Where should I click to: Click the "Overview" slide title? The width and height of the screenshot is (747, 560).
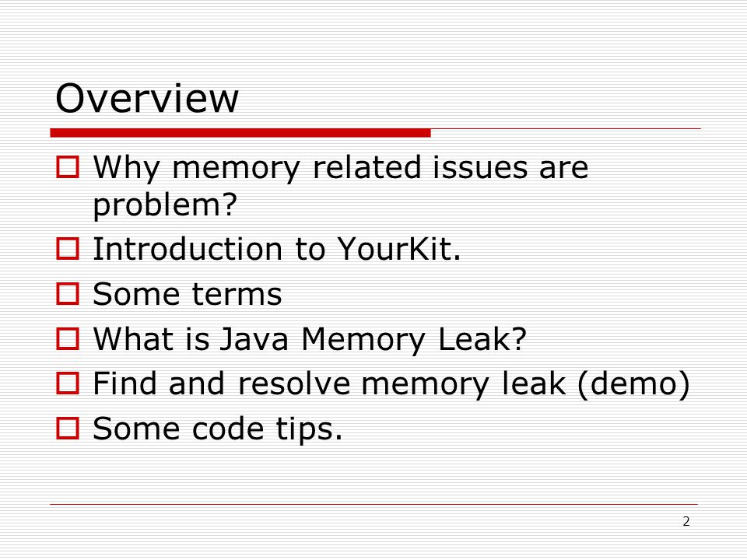(147, 98)
